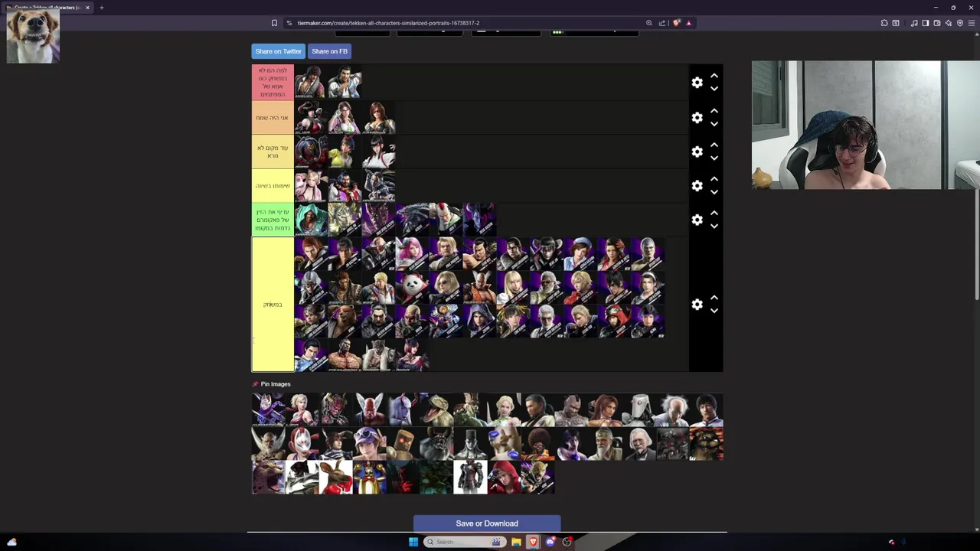Select the red-and-white fox mask portrait
This screenshot has width=980, height=551.
(x=302, y=444)
